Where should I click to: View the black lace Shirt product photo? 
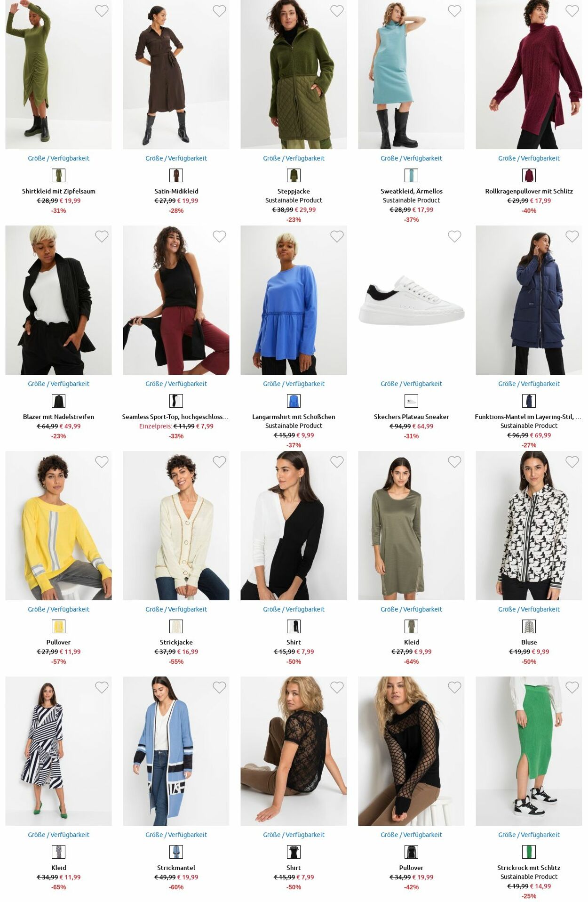tap(294, 751)
